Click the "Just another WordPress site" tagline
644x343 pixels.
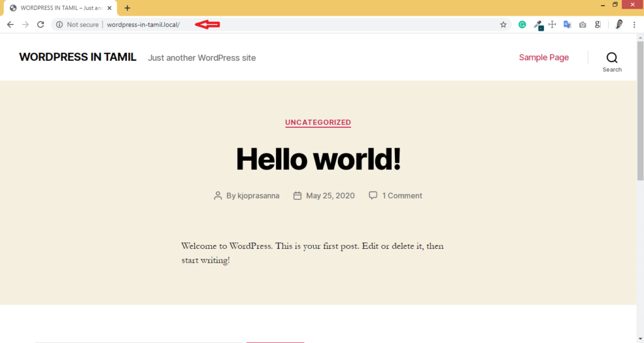[x=202, y=58]
